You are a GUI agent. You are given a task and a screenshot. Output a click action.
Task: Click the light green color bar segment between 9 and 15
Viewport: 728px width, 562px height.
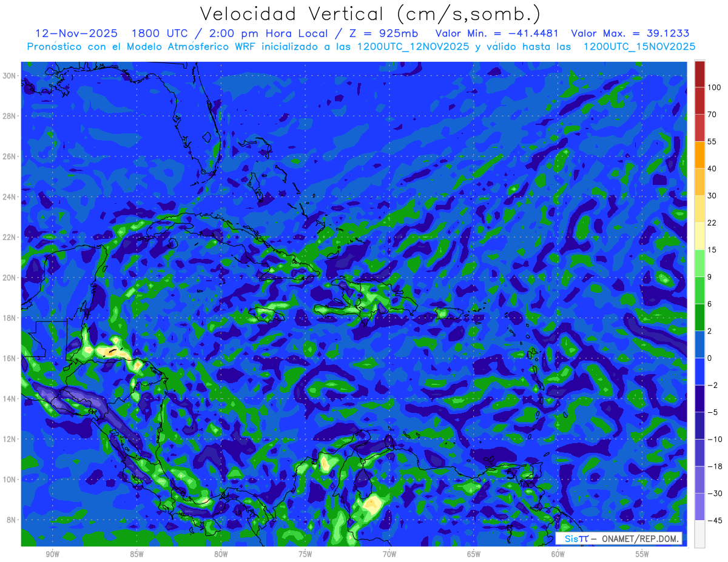[x=699, y=263]
